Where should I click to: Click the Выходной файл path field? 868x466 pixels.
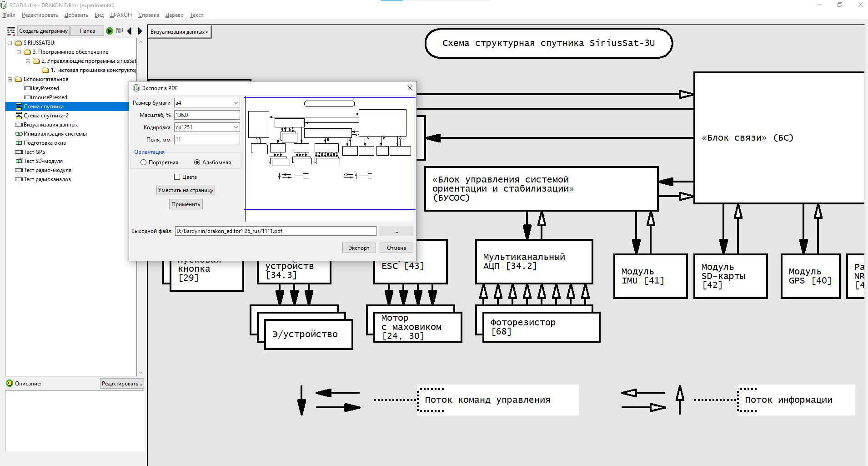tap(275, 231)
